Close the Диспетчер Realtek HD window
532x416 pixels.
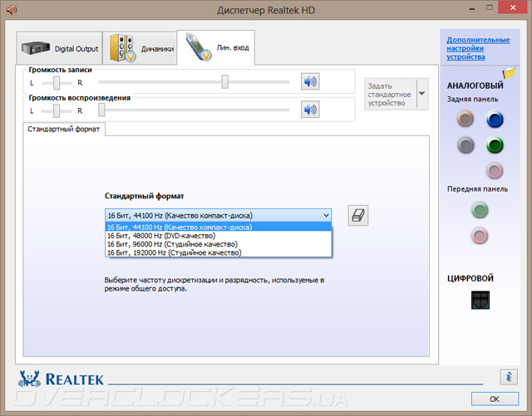(513, 7)
